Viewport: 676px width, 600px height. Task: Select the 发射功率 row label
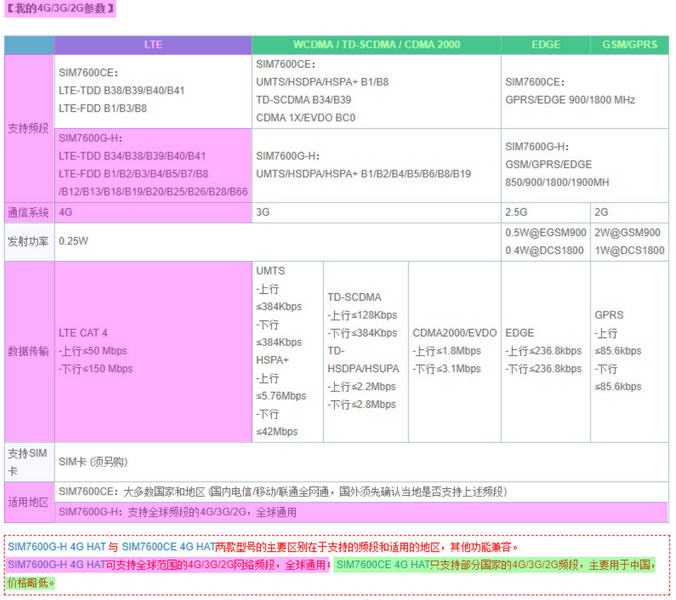click(28, 242)
